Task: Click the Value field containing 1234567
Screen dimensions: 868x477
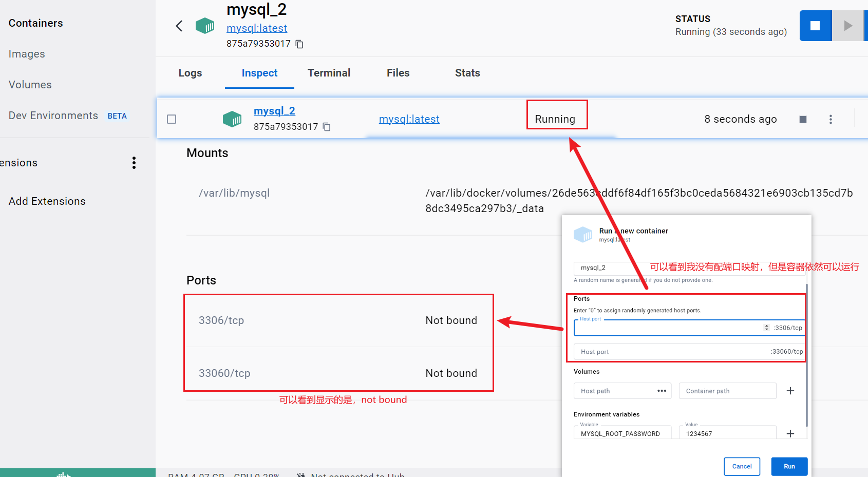Action: point(727,433)
